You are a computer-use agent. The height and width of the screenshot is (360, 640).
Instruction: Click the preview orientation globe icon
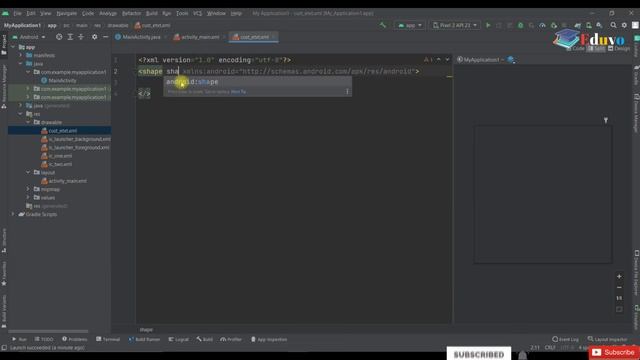click(511, 60)
